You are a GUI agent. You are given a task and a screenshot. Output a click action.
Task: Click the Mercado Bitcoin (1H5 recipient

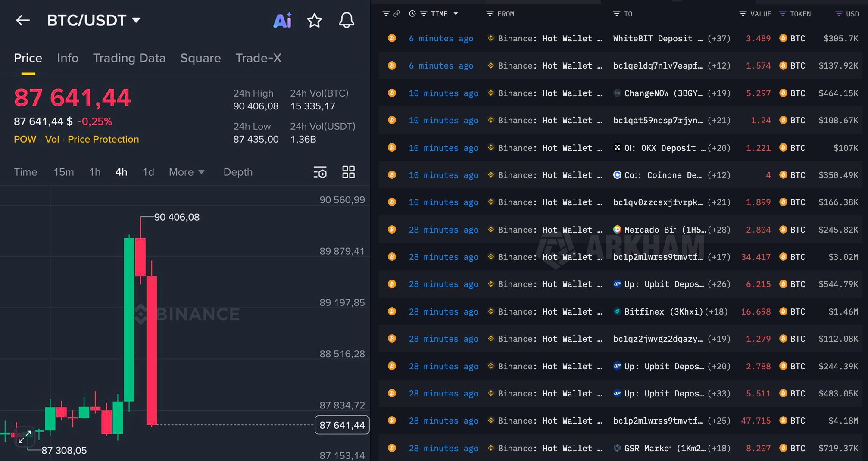coord(665,229)
